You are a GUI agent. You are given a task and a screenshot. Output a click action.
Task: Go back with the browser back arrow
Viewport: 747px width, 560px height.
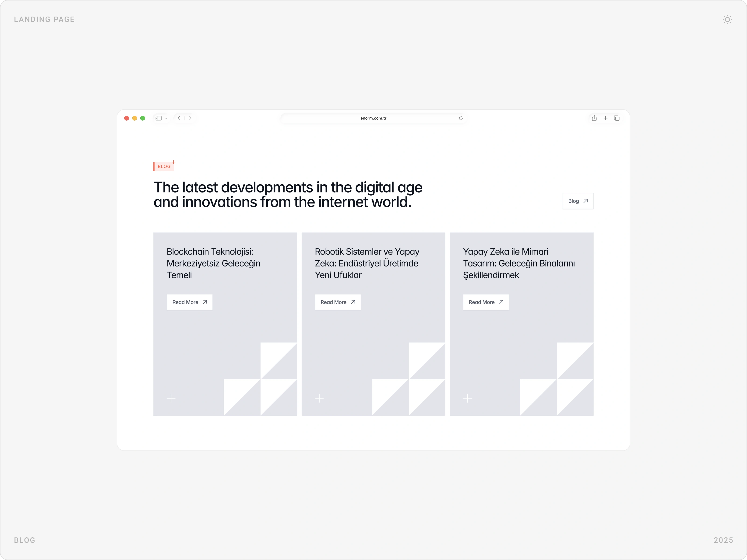179,118
